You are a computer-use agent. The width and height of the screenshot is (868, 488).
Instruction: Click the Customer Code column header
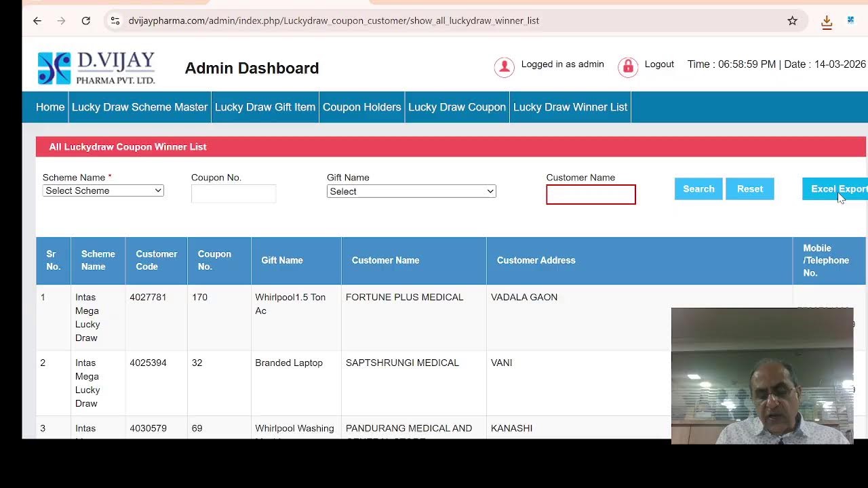pos(156,260)
